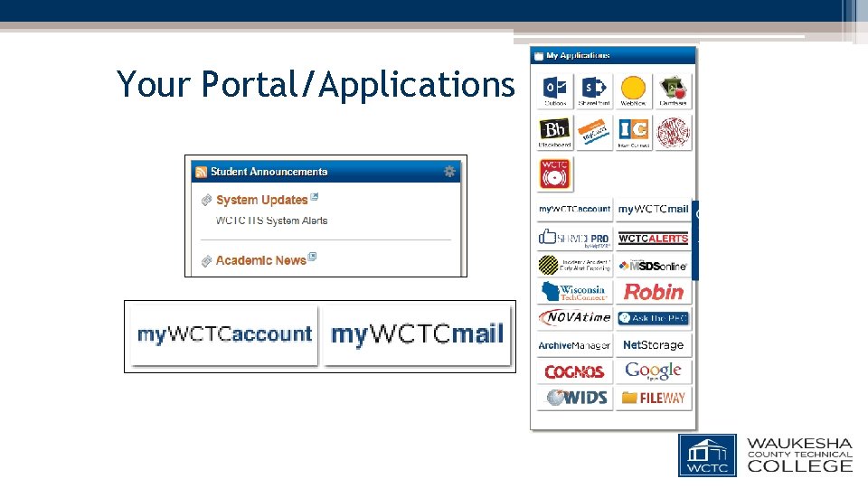Click the My Applications folder icon

(539, 56)
